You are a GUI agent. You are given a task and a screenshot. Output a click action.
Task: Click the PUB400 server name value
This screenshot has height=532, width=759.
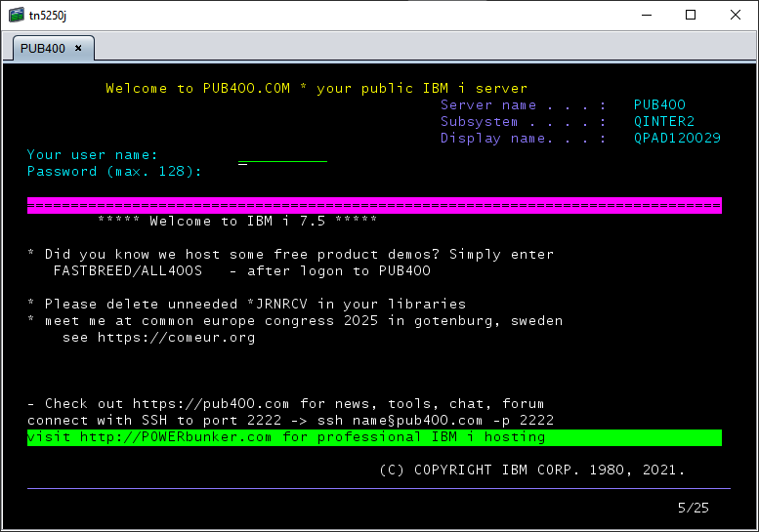pyautogui.click(x=659, y=105)
